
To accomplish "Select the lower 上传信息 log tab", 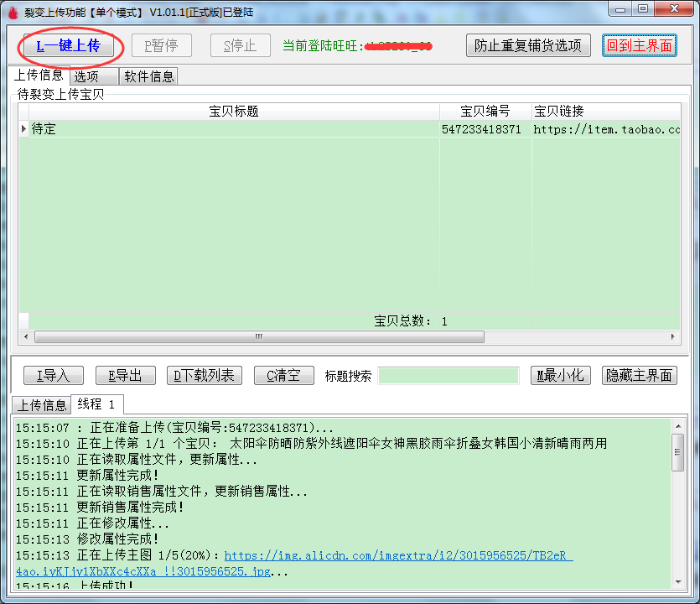I will point(42,405).
